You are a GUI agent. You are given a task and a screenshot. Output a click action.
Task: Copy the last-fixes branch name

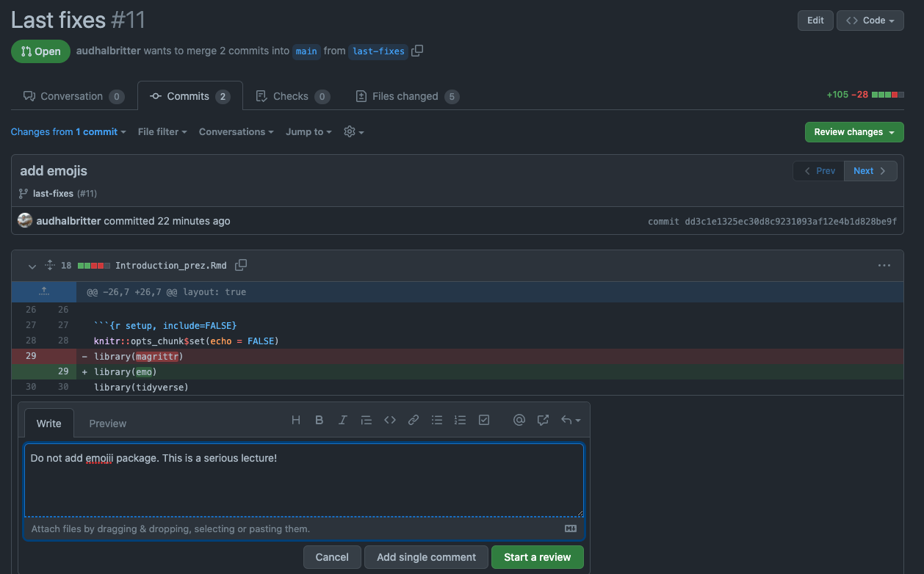coord(417,51)
